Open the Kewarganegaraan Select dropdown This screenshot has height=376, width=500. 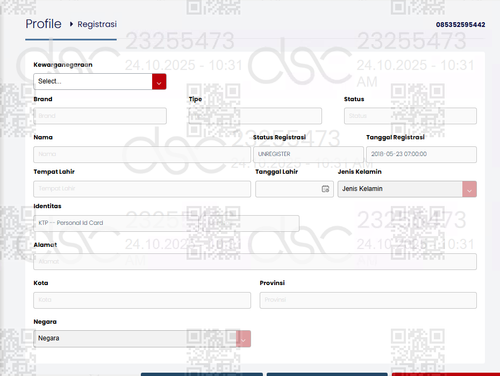click(x=100, y=81)
